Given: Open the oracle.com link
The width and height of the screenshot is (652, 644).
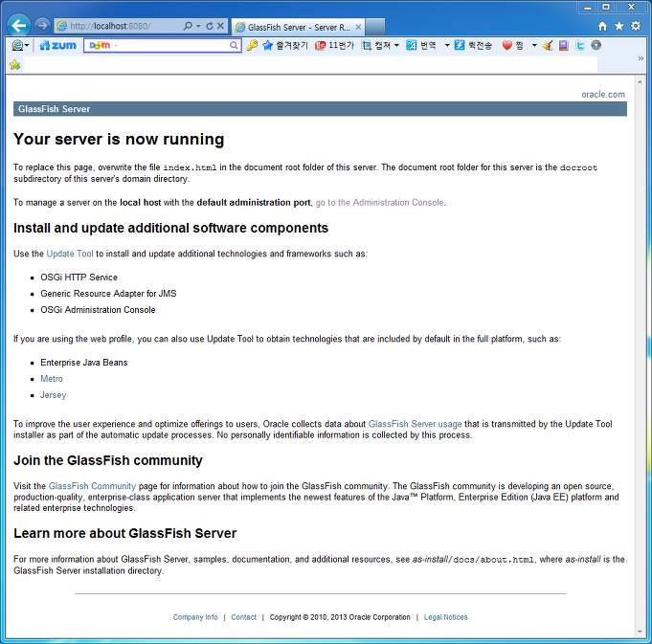Looking at the screenshot, I should tap(603, 95).
